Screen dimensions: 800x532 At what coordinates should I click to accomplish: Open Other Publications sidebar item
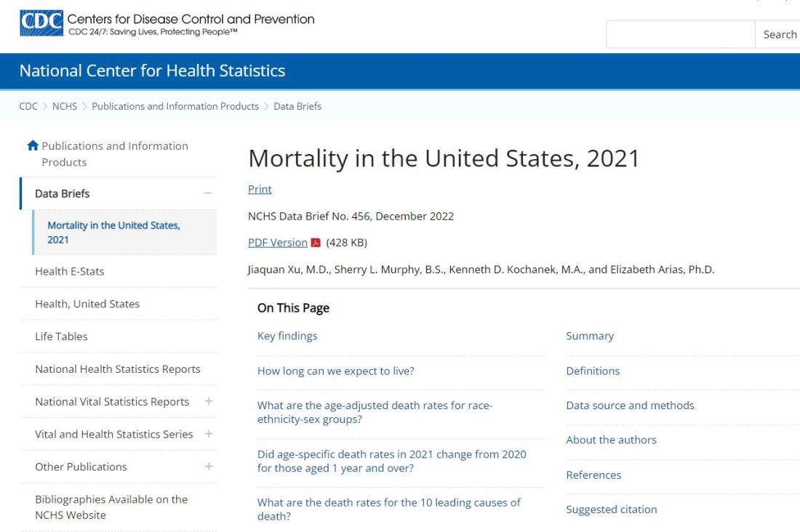click(x=81, y=467)
